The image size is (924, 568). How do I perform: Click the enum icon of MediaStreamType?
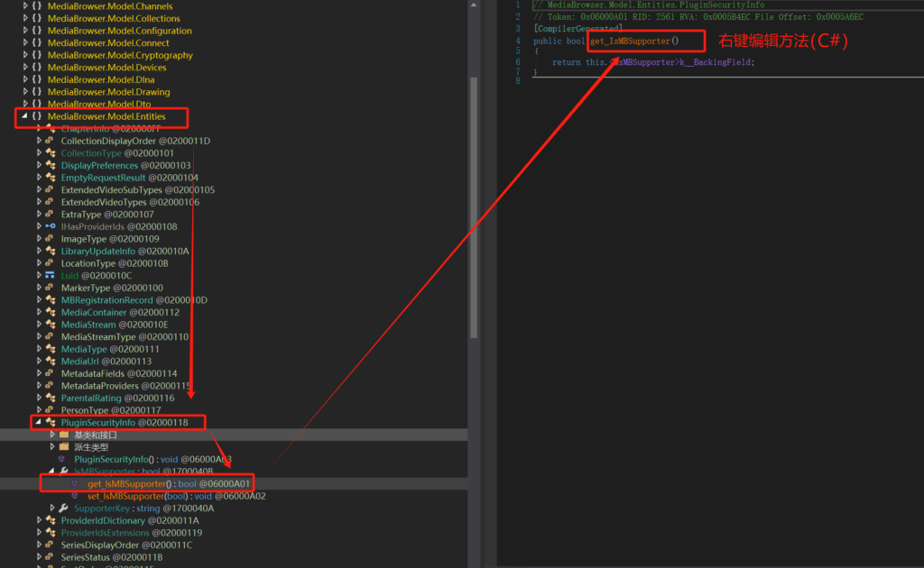pos(51,336)
